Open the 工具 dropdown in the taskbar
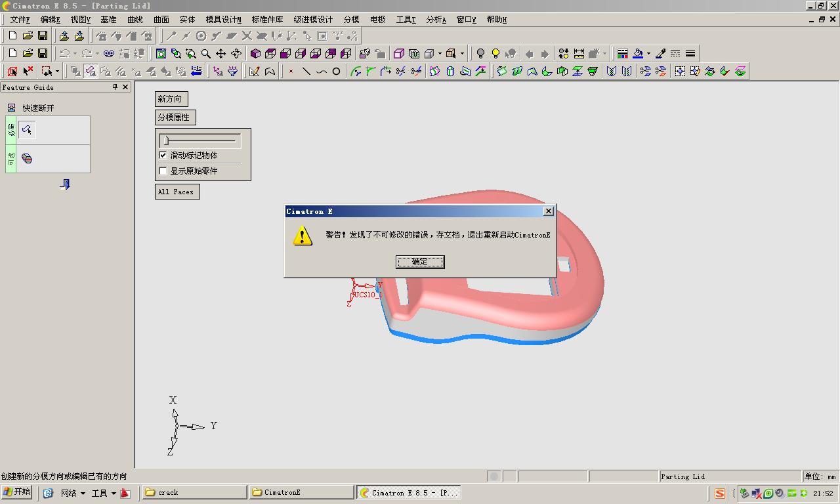Viewport: 840px width, 504px height. tap(104, 493)
